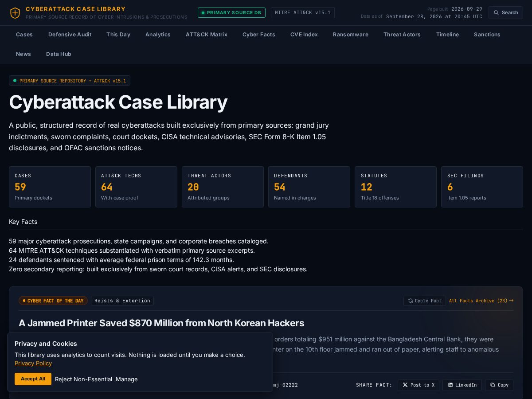
Task: Click '64 MITRE ATT&CK techniques' line
Action: point(132,250)
